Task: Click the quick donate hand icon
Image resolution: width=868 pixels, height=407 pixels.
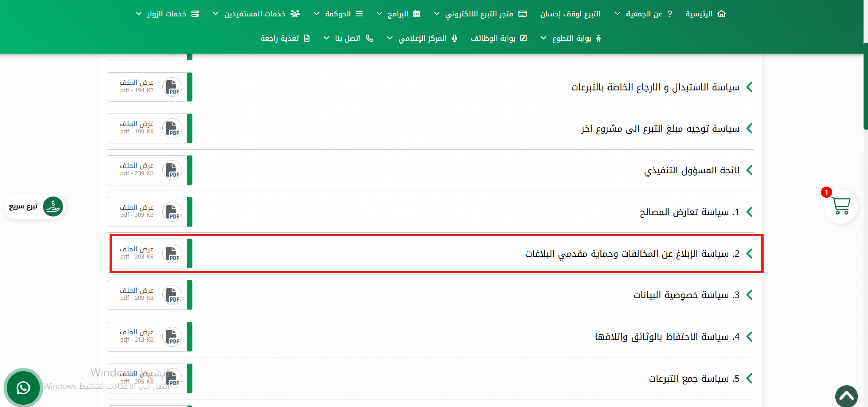Action: click(53, 206)
